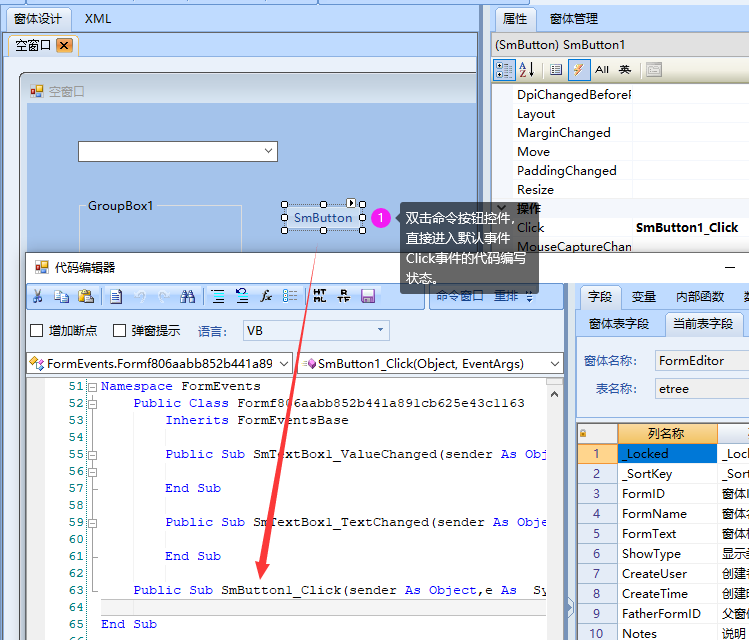Open the fx function icon
749x640 pixels.
266,297
